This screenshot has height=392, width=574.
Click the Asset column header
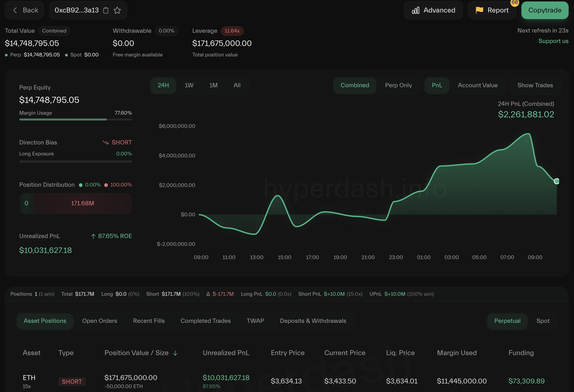[x=32, y=353]
